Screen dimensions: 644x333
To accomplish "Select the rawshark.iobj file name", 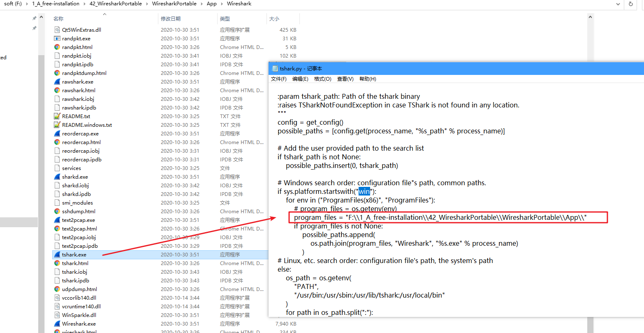I will point(78,99).
